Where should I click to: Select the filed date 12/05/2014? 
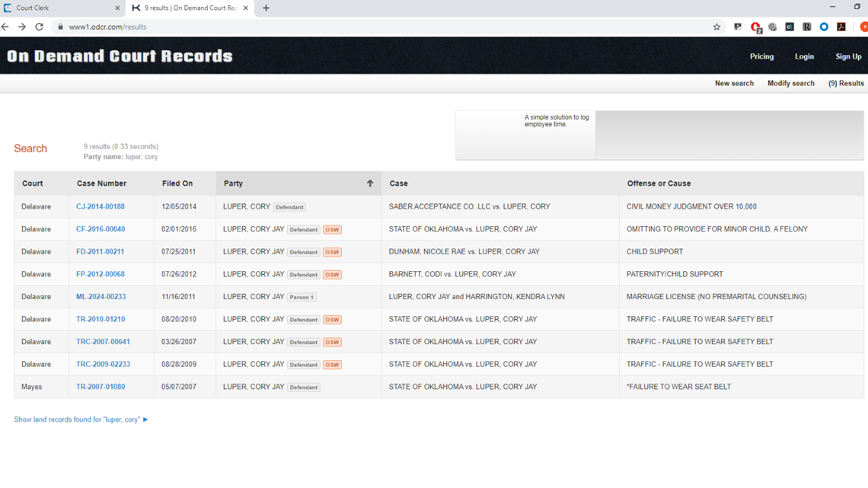[179, 206]
